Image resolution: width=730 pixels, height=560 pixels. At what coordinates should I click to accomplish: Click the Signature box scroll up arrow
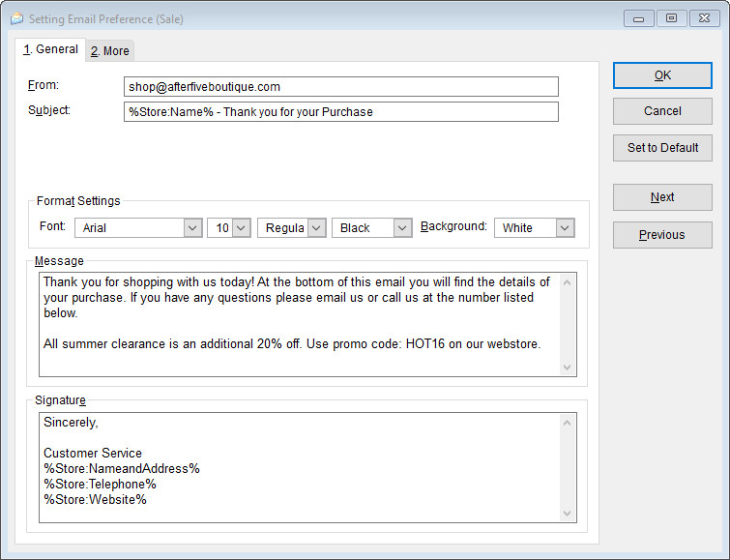[x=567, y=423]
